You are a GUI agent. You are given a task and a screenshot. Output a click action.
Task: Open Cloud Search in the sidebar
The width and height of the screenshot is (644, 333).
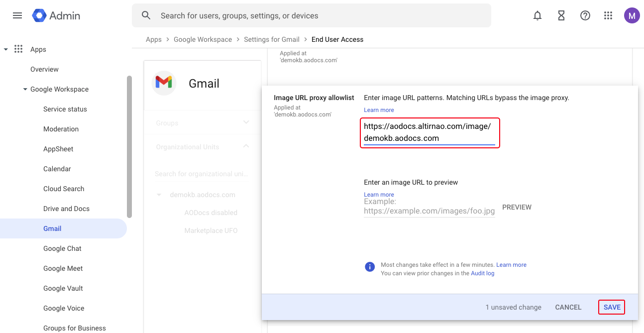[64, 189]
